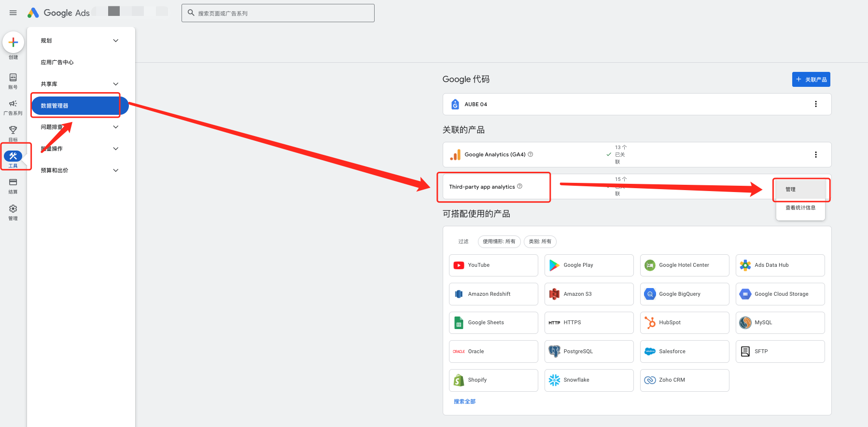Click help icon next to Google Analytics (GA4)

coord(531,154)
